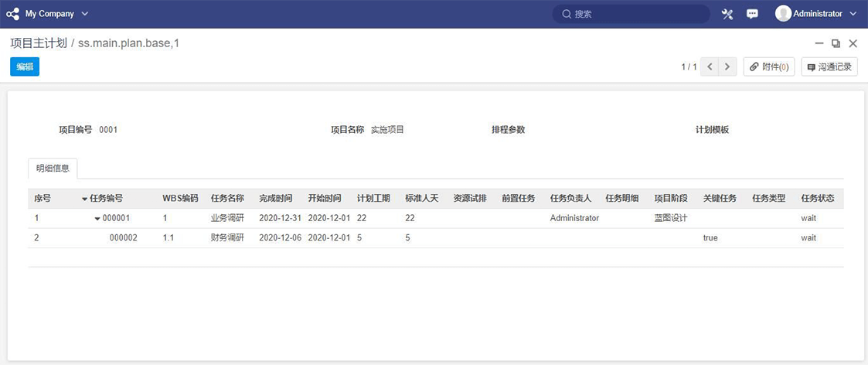
Task: Open the debug tools icon
Action: pos(727,14)
